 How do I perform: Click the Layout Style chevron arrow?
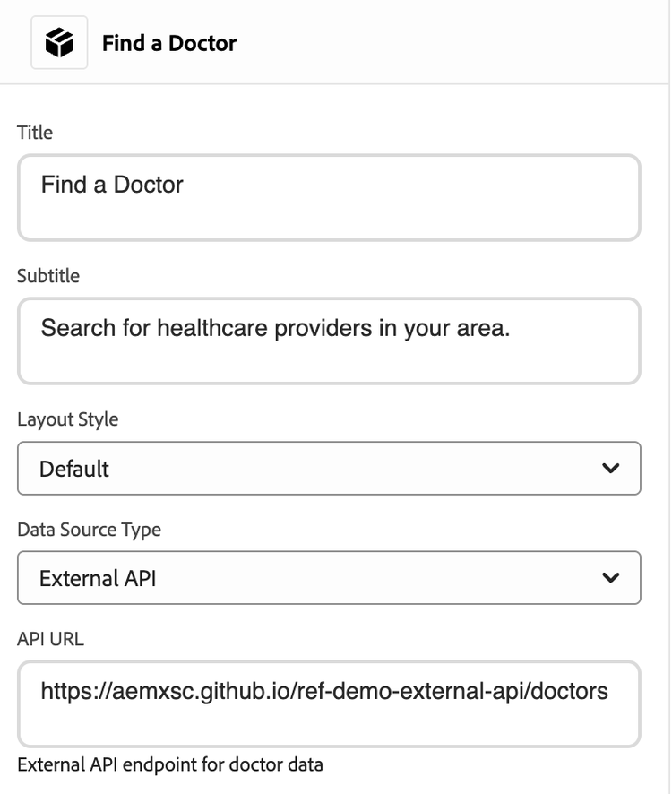(x=611, y=468)
